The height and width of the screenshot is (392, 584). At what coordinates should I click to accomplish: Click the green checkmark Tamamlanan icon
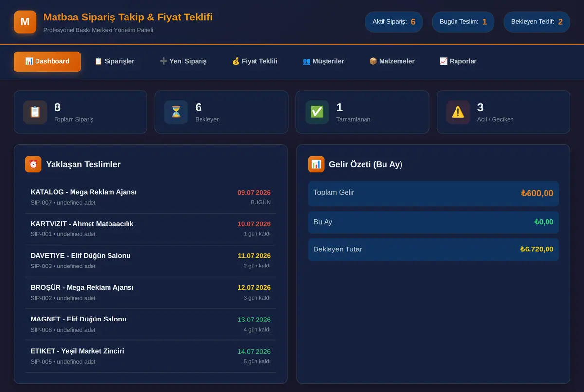[317, 112]
